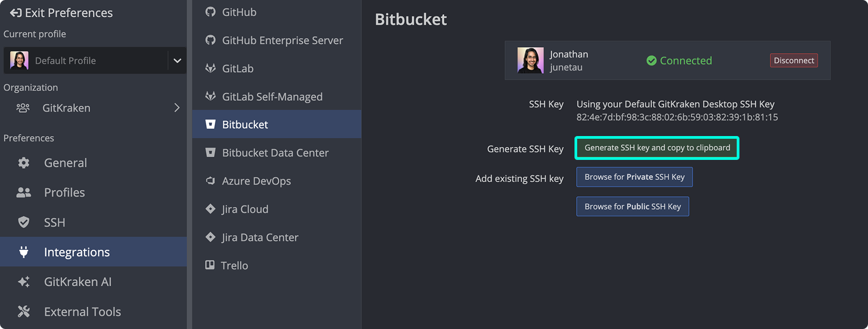This screenshot has height=329, width=868.
Task: Click the SSH shield icon
Action: point(24,222)
